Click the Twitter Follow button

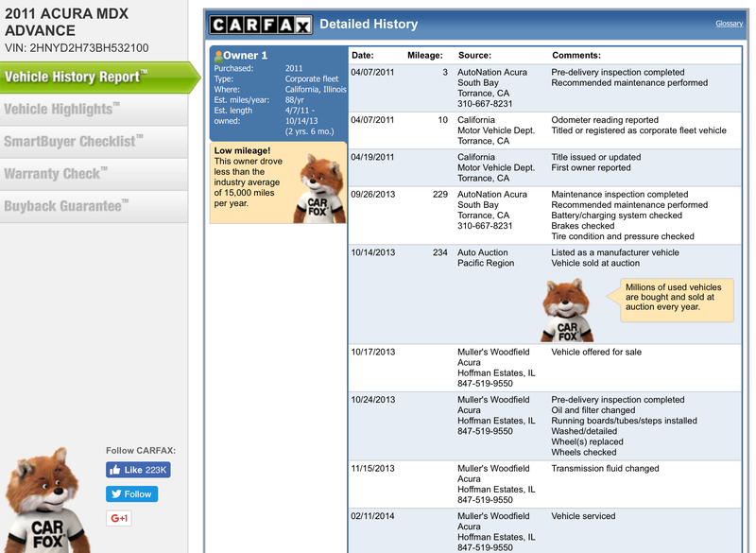click(x=131, y=494)
